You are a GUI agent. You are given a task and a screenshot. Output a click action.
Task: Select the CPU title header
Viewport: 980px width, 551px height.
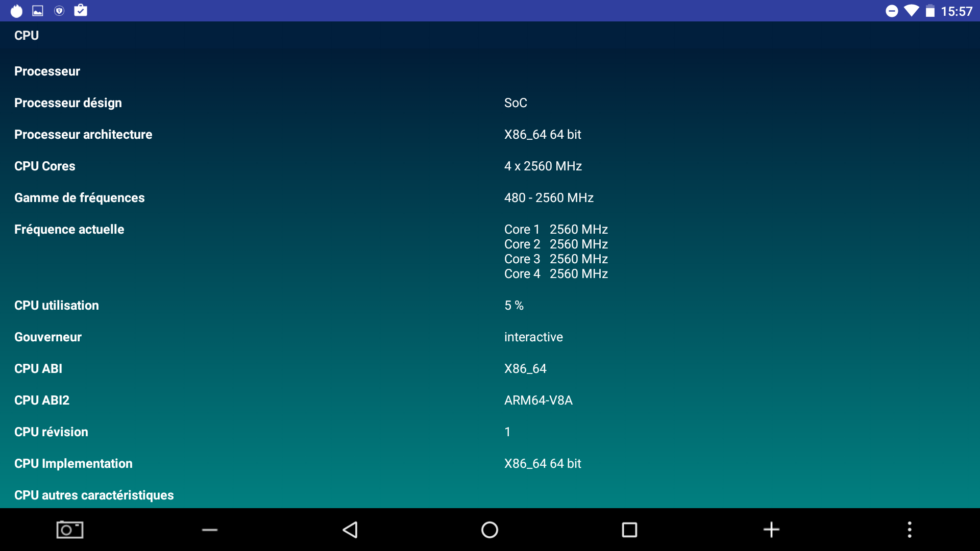[x=27, y=35]
